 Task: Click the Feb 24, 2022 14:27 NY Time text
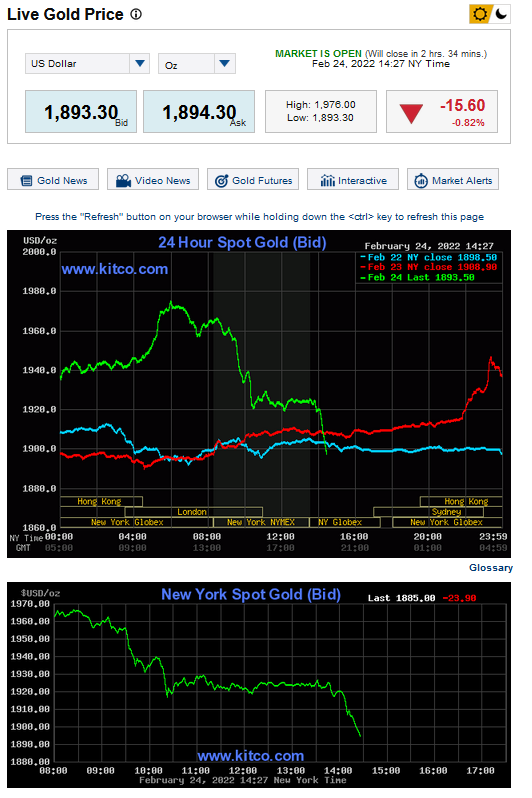pyautogui.click(x=381, y=64)
